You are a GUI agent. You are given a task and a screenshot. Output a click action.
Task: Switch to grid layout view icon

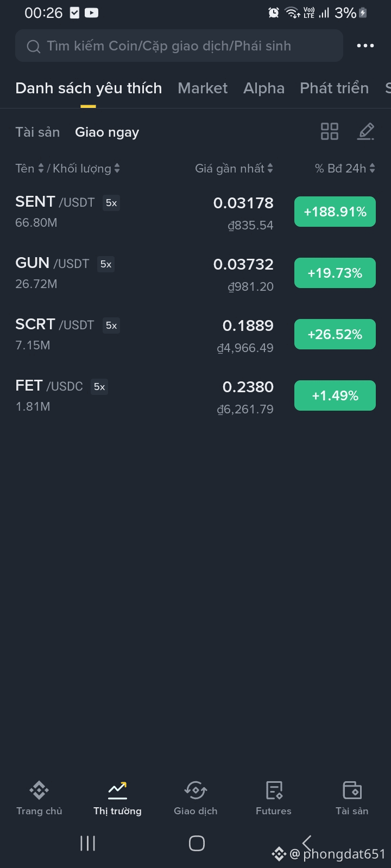[329, 131]
